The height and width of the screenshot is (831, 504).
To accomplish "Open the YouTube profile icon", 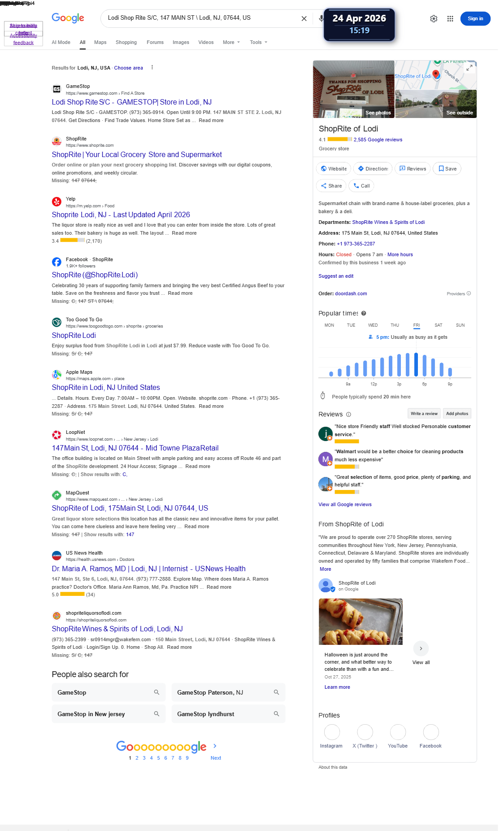I will 398,732.
